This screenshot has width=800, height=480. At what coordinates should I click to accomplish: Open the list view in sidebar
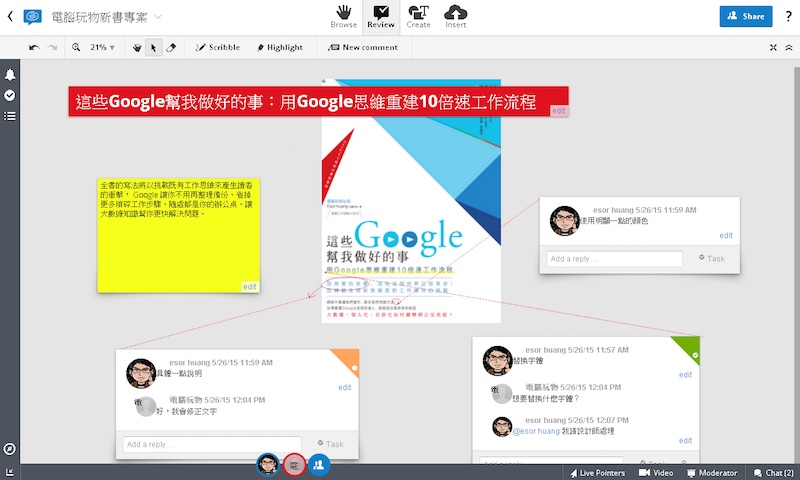(10, 116)
